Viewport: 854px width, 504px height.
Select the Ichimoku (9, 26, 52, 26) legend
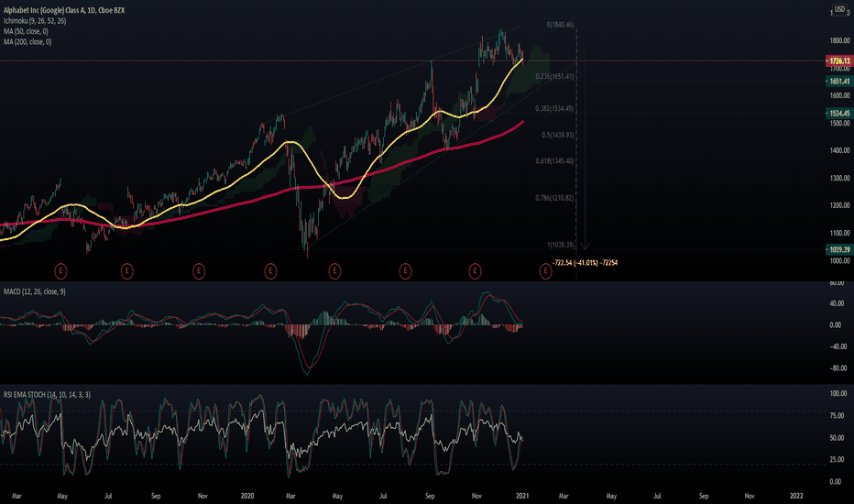(x=35, y=21)
